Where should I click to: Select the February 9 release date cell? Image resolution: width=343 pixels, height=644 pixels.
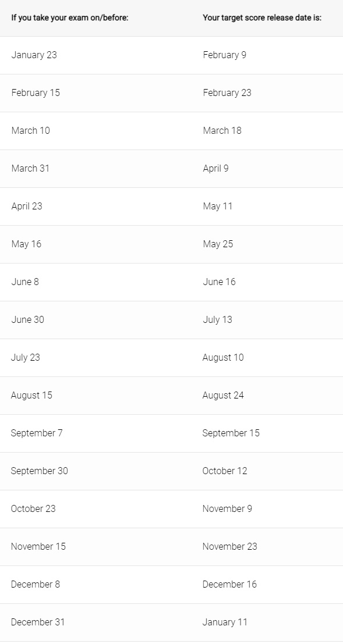[x=225, y=55]
